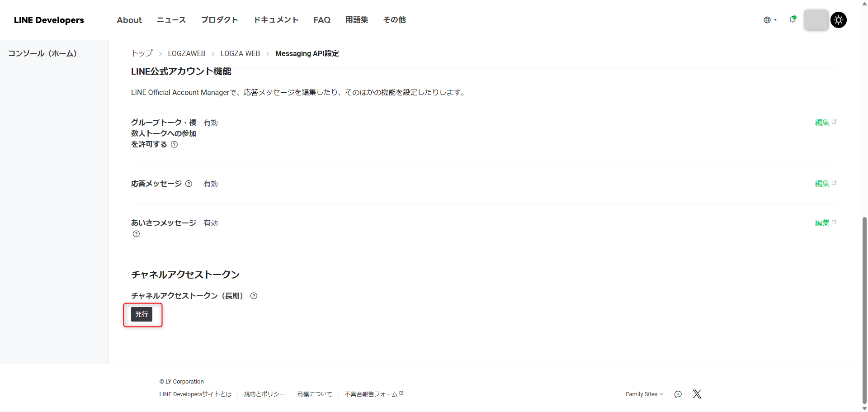The height and width of the screenshot is (412, 868).
Task: Click the help icon under グループトーク setting
Action: [175, 144]
